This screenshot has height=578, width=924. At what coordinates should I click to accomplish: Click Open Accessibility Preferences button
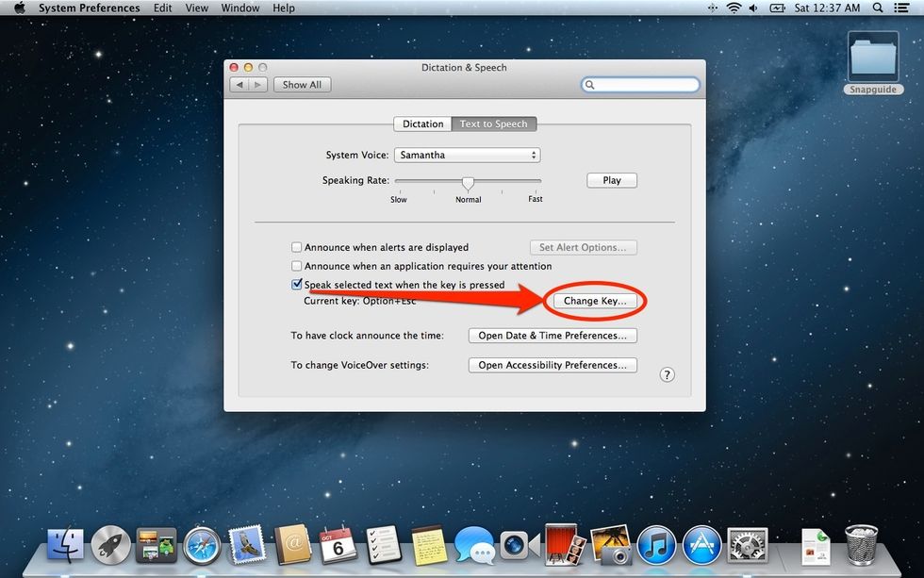click(553, 365)
